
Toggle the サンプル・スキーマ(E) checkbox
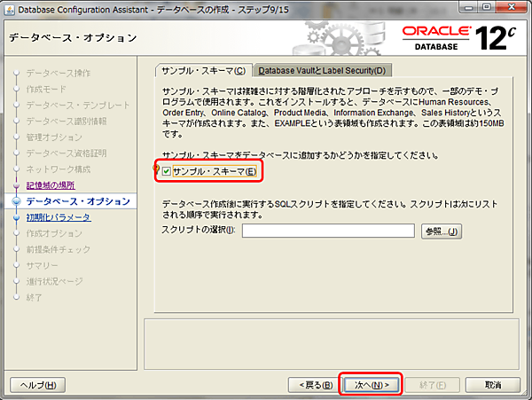(x=167, y=171)
